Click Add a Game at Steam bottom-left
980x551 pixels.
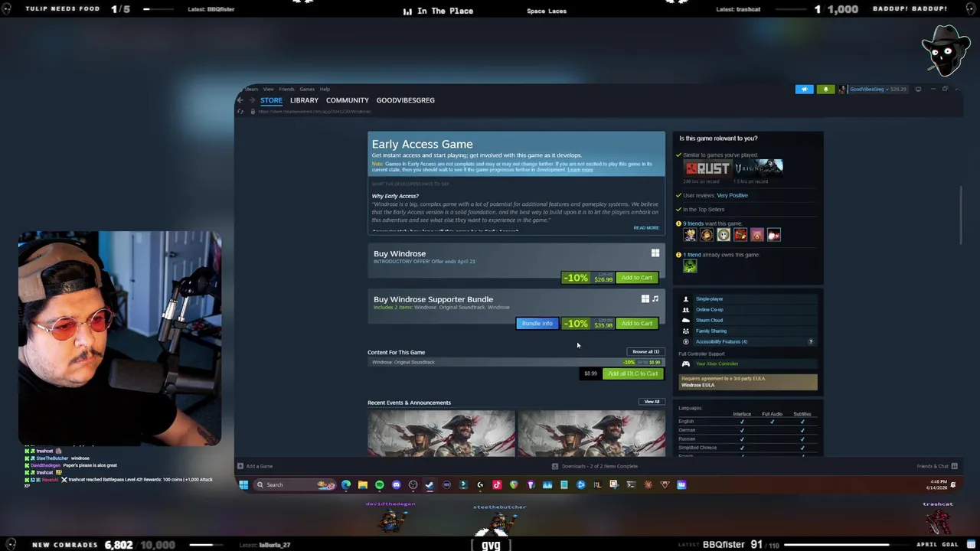point(255,466)
